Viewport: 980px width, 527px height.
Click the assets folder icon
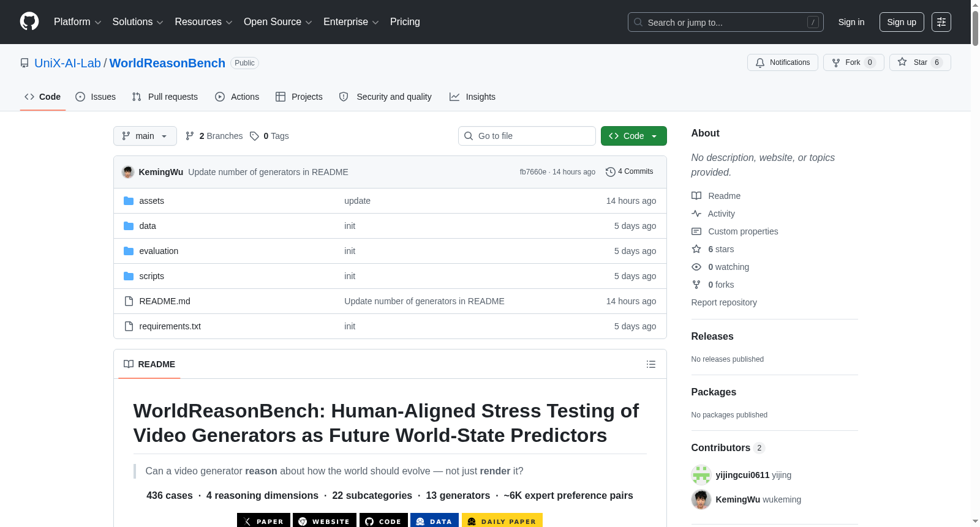click(x=129, y=201)
